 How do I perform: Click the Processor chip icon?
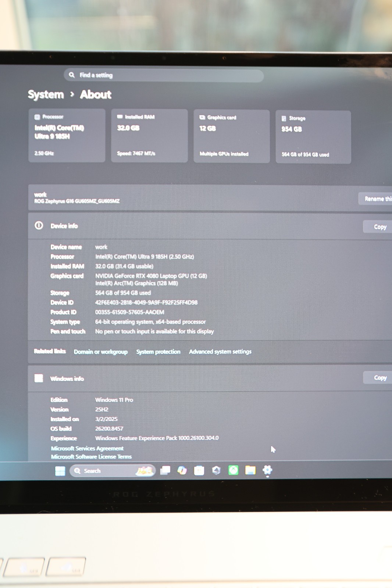click(x=37, y=117)
